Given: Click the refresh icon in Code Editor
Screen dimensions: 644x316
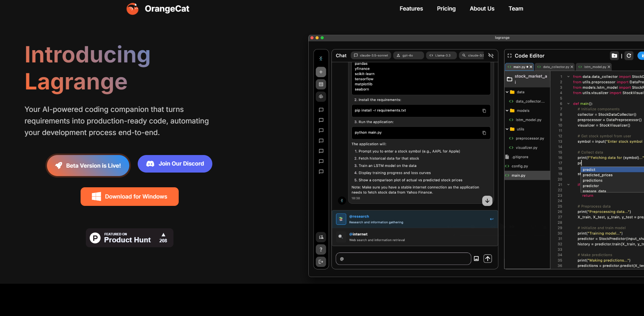Looking at the screenshot, I should pyautogui.click(x=629, y=56).
